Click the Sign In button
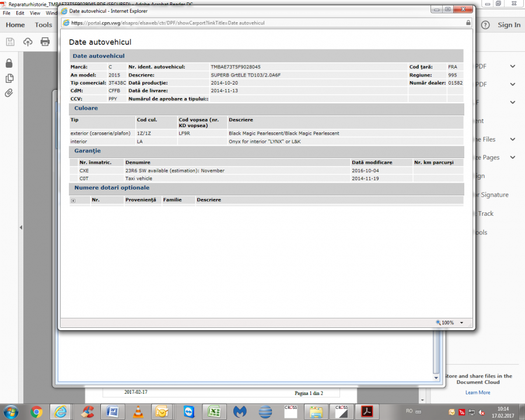Image resolution: width=525 pixels, height=420 pixels. 509,25
